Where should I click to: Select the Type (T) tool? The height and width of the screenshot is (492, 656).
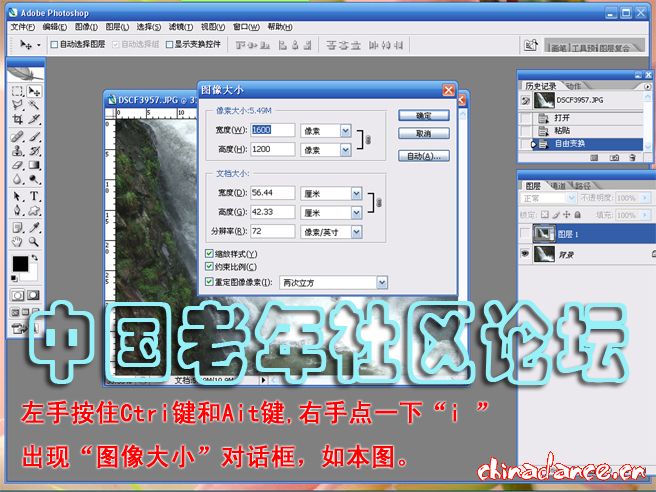coord(35,196)
